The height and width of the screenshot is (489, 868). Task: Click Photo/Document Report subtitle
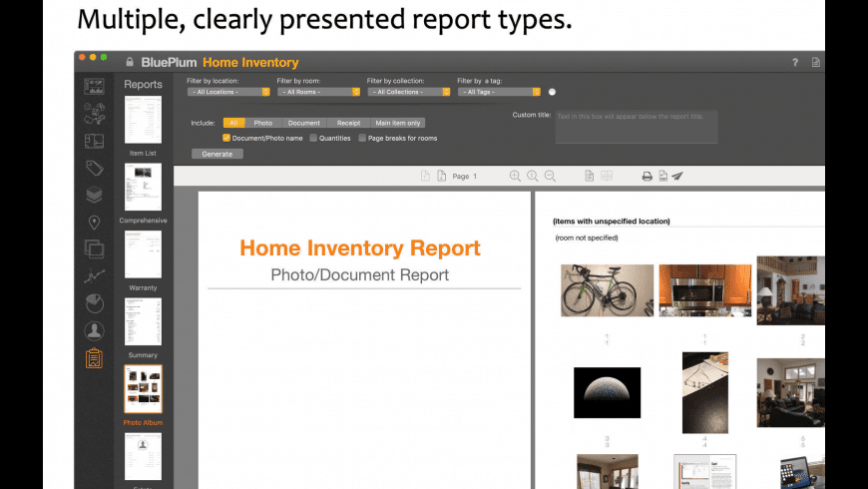[x=360, y=274]
